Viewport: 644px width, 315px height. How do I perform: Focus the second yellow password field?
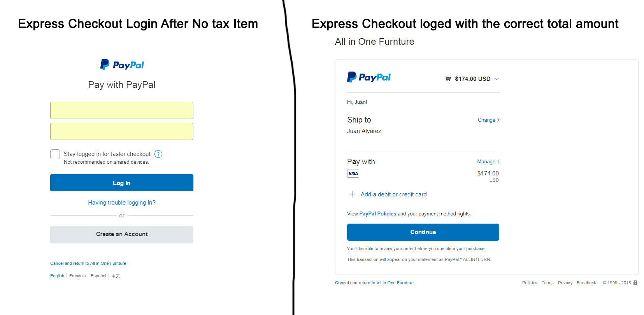coord(122,131)
